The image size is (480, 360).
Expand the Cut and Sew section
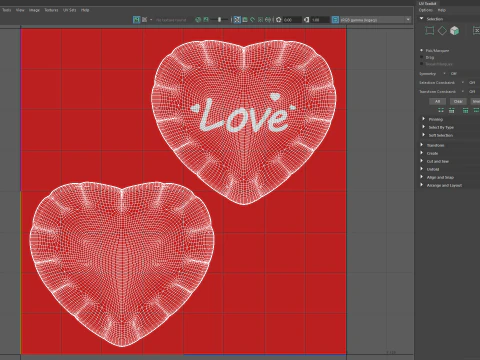click(422, 161)
